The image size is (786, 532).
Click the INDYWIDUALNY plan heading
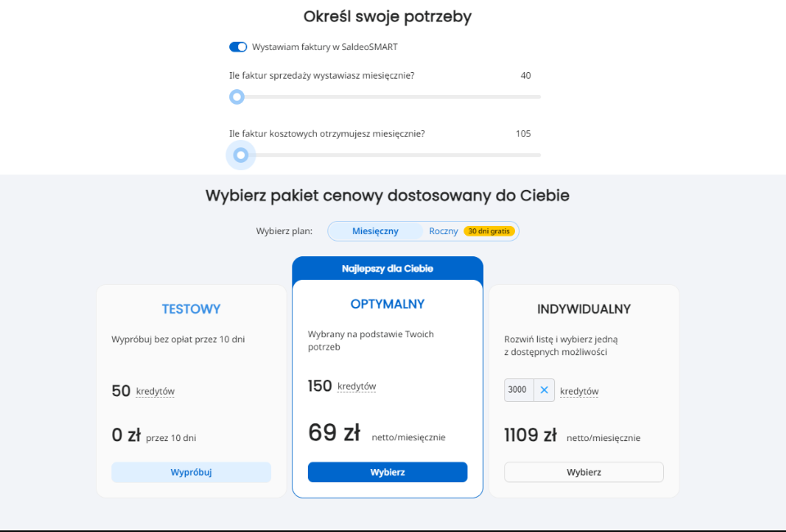coord(584,309)
